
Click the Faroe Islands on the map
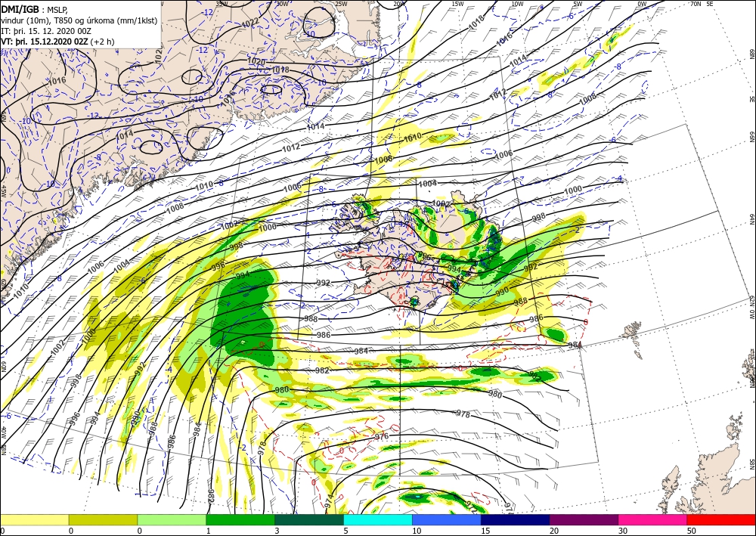click(632, 330)
